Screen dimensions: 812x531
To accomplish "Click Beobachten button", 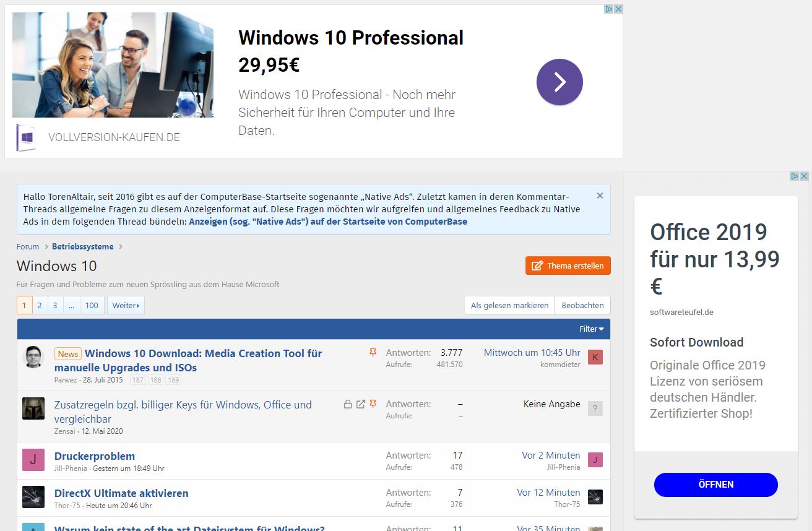I will click(x=583, y=305).
